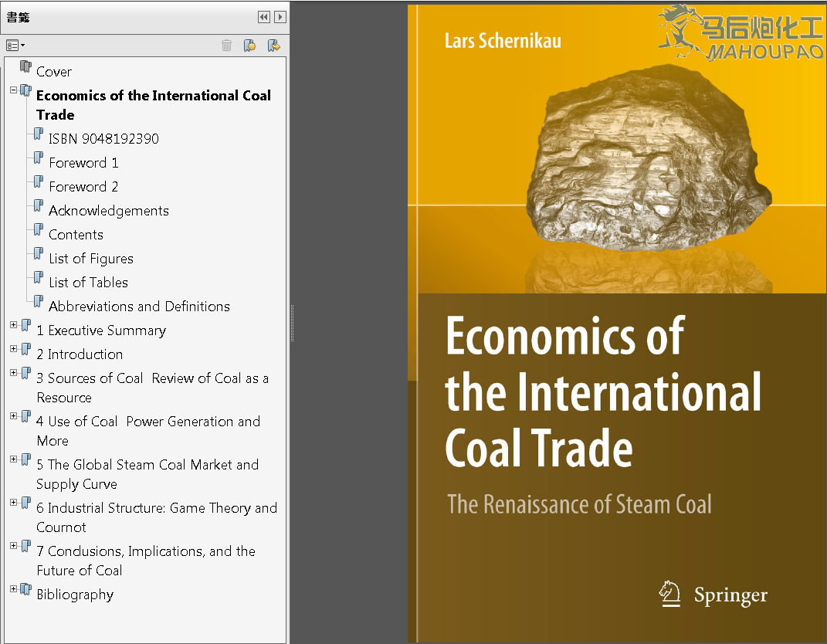The image size is (827, 644).
Task: Click the expand current bookmark icon
Action: [273, 46]
